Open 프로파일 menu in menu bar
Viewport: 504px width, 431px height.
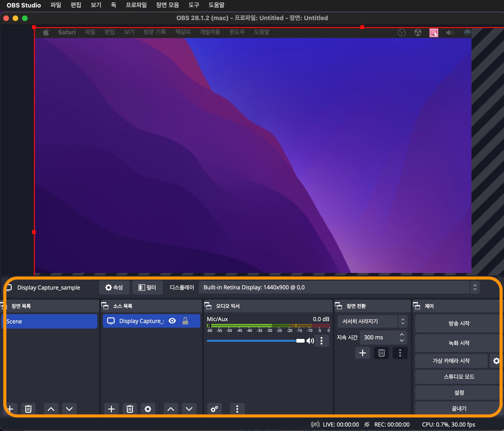pos(136,5)
